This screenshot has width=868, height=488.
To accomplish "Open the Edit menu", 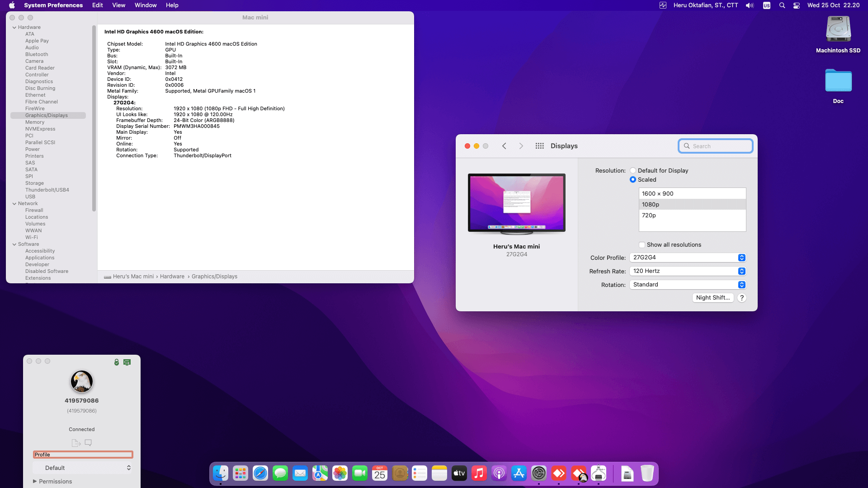I will tap(98, 5).
